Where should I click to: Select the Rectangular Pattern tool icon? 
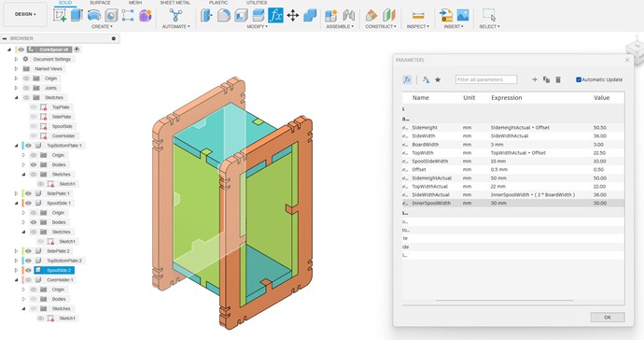click(x=128, y=16)
